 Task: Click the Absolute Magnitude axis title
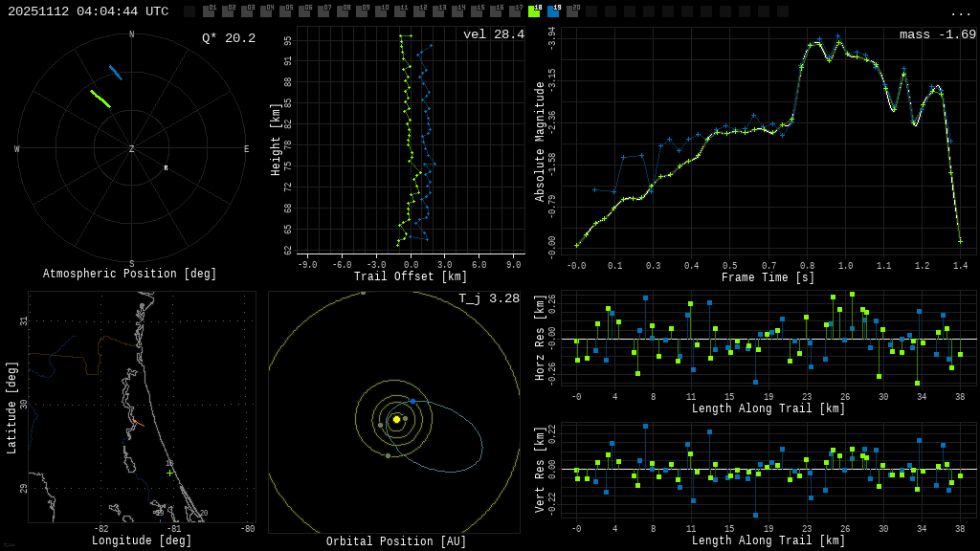click(539, 142)
